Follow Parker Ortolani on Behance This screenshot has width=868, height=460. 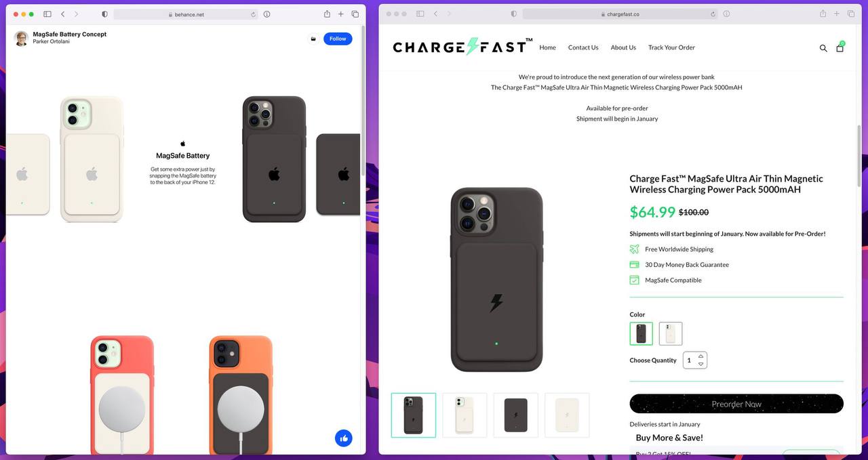338,39
